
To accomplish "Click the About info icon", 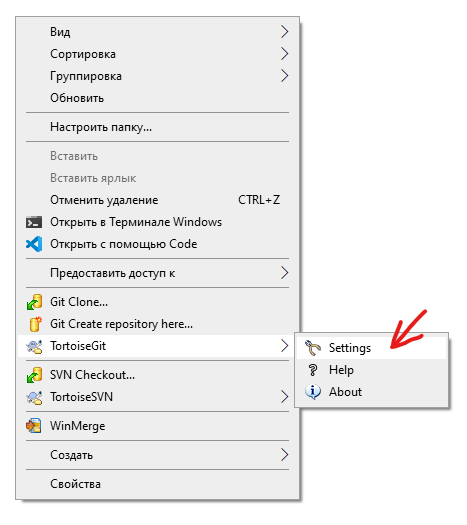I will pyautogui.click(x=313, y=392).
